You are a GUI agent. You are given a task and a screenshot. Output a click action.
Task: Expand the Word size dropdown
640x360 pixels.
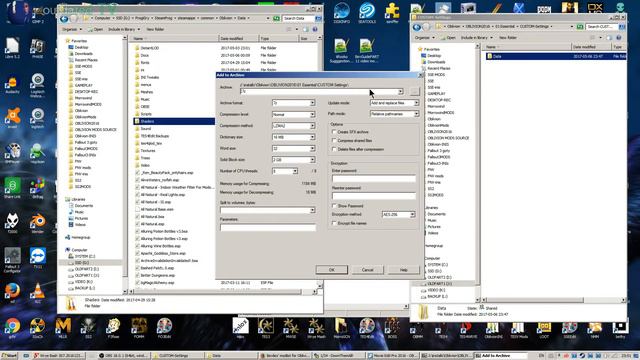click(x=293, y=149)
